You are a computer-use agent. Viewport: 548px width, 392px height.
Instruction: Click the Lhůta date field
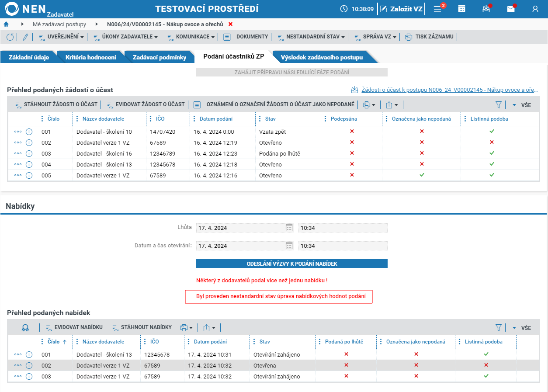point(241,228)
